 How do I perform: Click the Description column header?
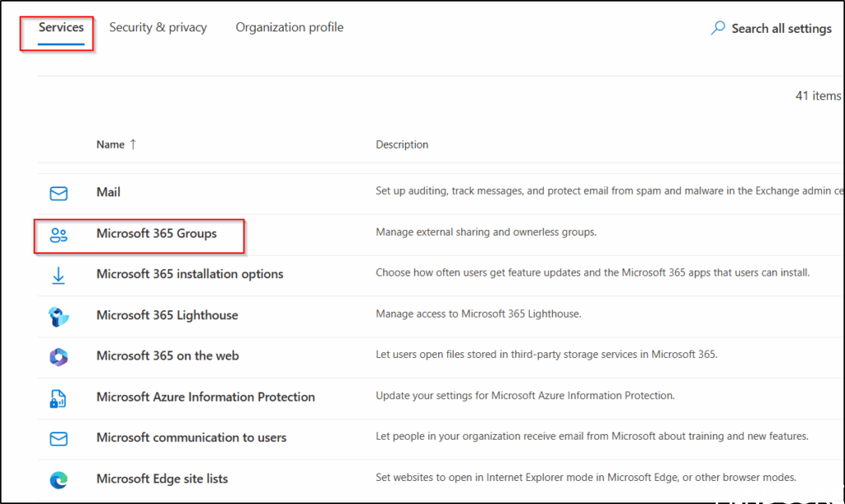402,144
